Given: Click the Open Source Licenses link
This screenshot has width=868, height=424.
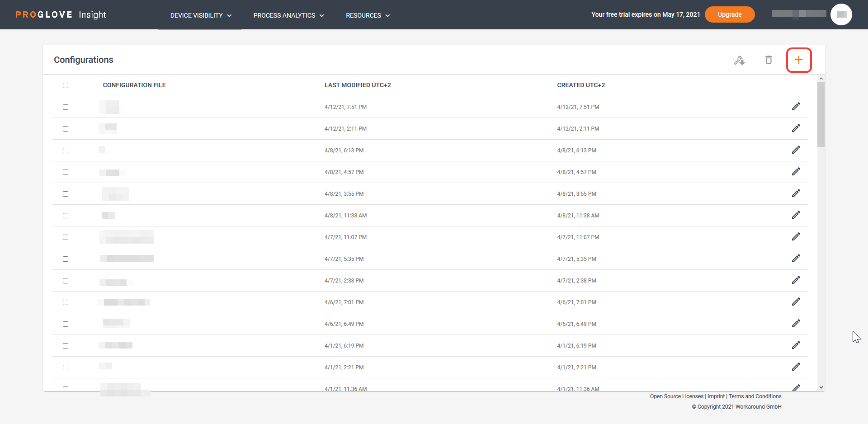Looking at the screenshot, I should point(676,396).
